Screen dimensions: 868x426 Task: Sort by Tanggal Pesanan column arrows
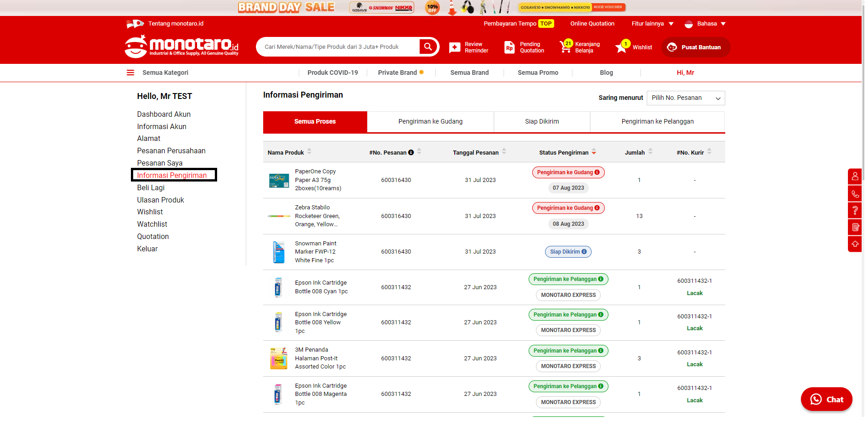point(504,151)
